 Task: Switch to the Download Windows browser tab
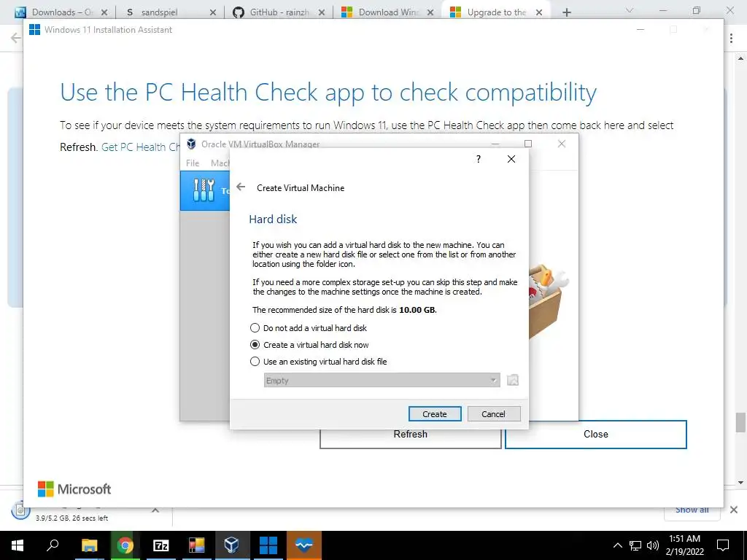coord(388,12)
